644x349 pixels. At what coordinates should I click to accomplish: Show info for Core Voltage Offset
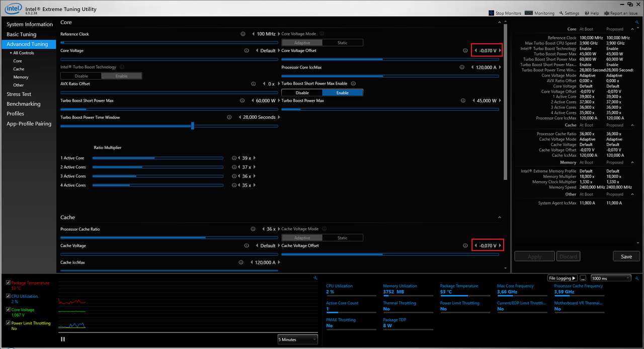[465, 50]
